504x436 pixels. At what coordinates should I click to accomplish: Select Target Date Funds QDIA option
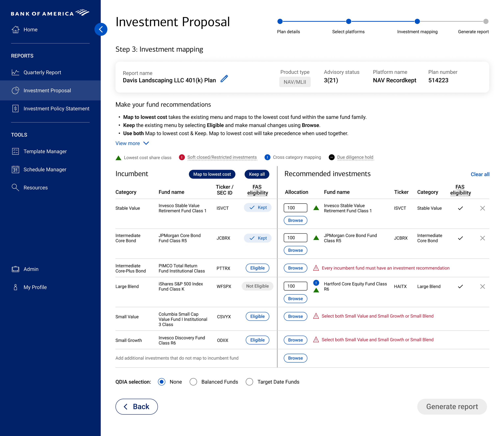[249, 382]
